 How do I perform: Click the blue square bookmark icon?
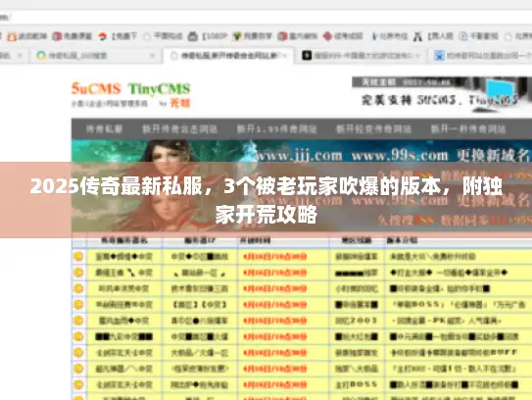462,36
